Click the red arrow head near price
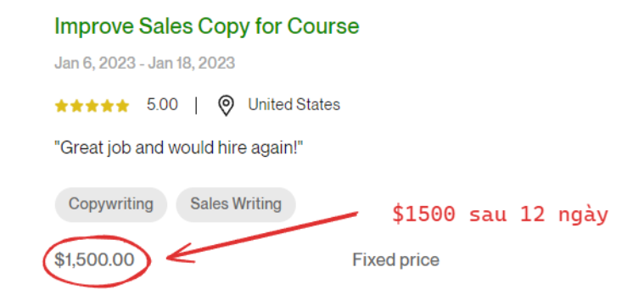This screenshot has width=644, height=306. pos(179,254)
